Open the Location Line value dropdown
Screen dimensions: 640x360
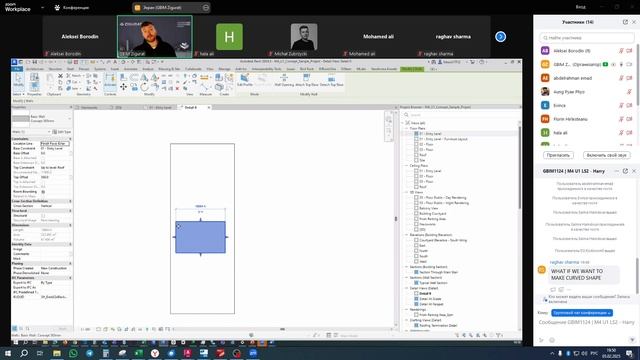coord(55,144)
